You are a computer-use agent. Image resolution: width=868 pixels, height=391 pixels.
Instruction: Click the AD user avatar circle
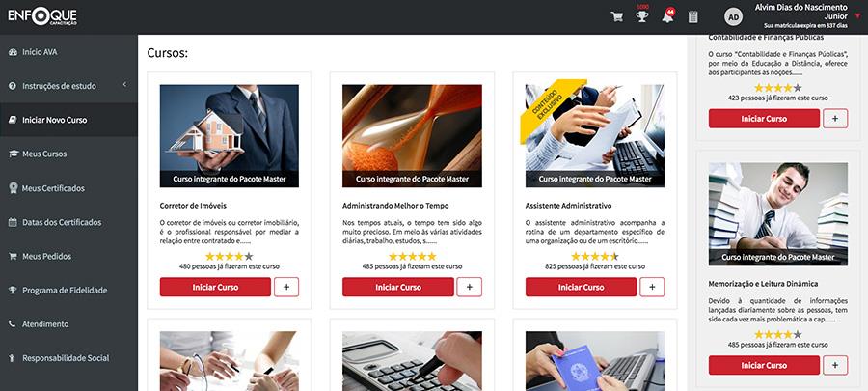click(x=734, y=17)
